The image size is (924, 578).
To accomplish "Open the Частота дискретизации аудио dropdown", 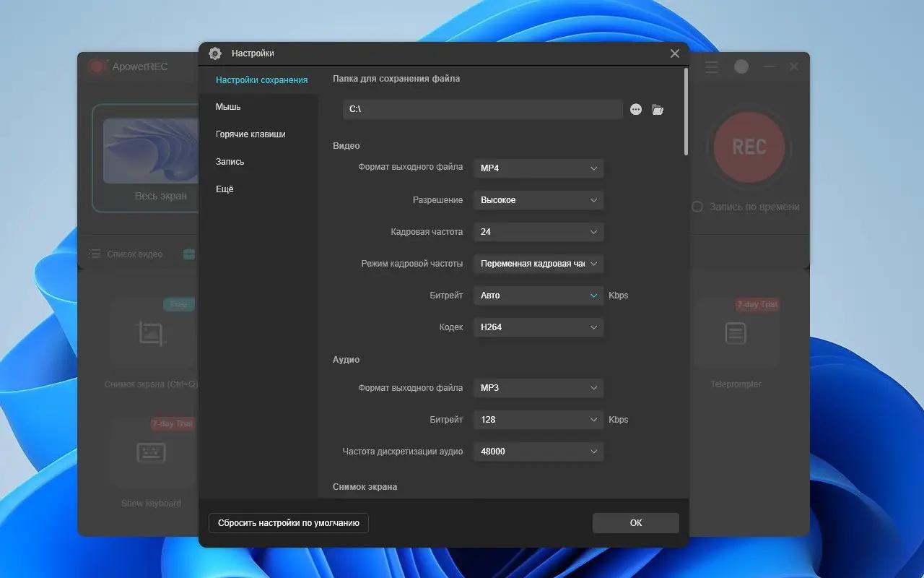I will (539, 452).
